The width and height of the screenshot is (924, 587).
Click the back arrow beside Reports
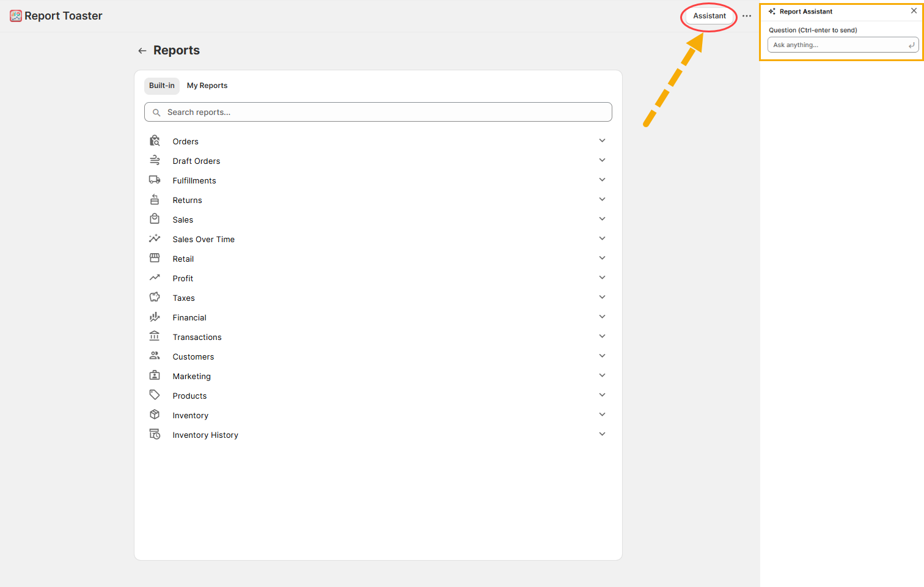coord(142,51)
